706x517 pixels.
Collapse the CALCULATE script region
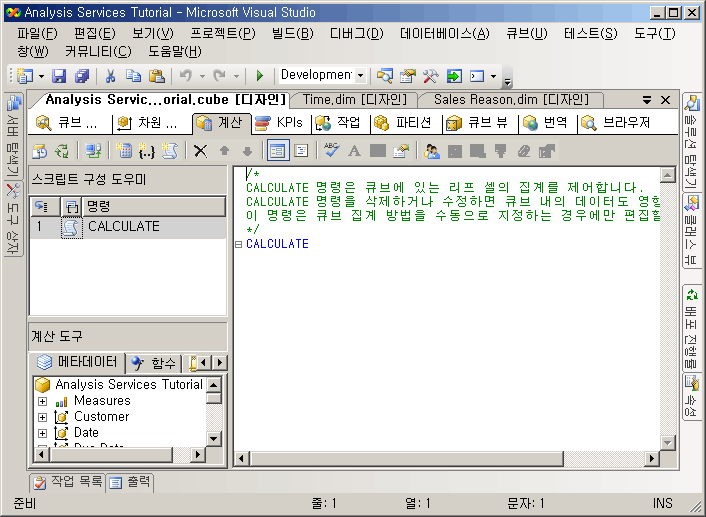pyautogui.click(x=238, y=245)
